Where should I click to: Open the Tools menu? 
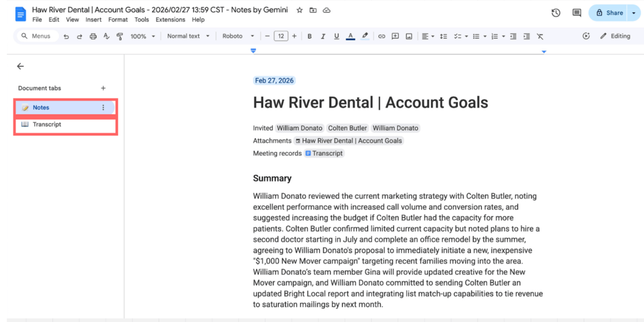(142, 20)
